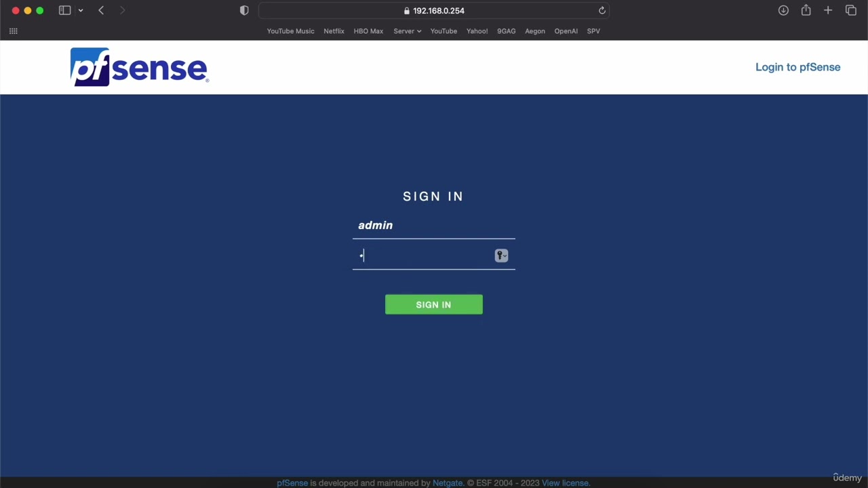Click the Share icon in toolbar
The width and height of the screenshot is (868, 488).
click(806, 10)
